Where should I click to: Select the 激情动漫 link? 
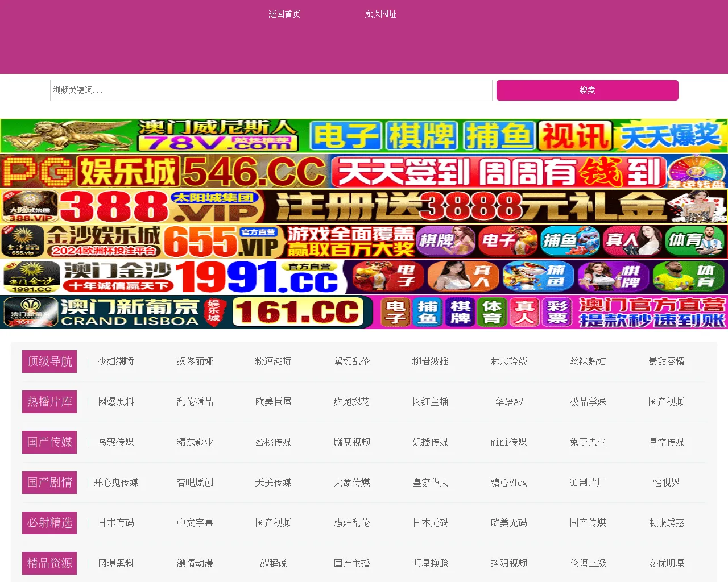point(195,563)
